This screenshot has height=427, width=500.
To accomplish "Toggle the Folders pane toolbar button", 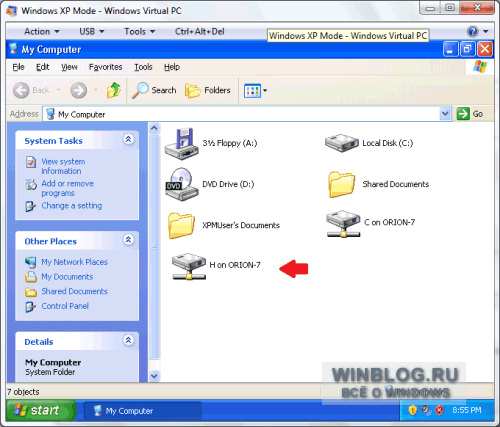I will [x=208, y=90].
